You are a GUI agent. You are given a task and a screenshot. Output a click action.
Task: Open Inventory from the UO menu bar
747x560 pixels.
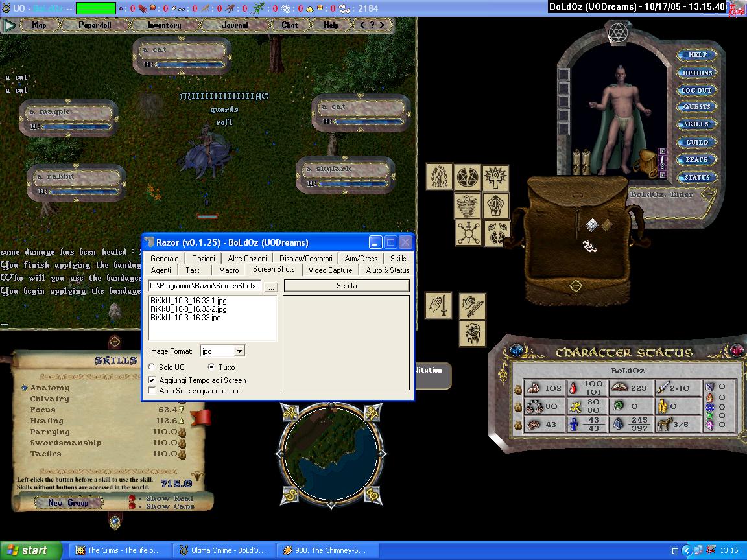pos(164,25)
